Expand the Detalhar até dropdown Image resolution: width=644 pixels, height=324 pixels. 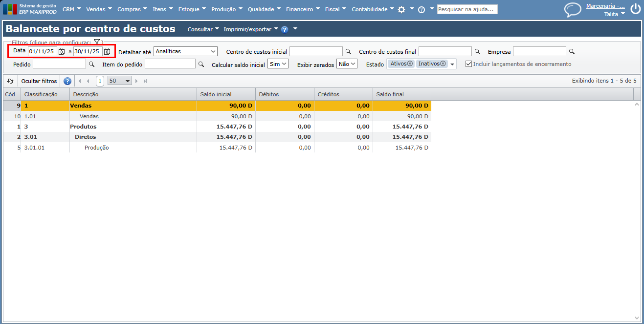(185, 51)
